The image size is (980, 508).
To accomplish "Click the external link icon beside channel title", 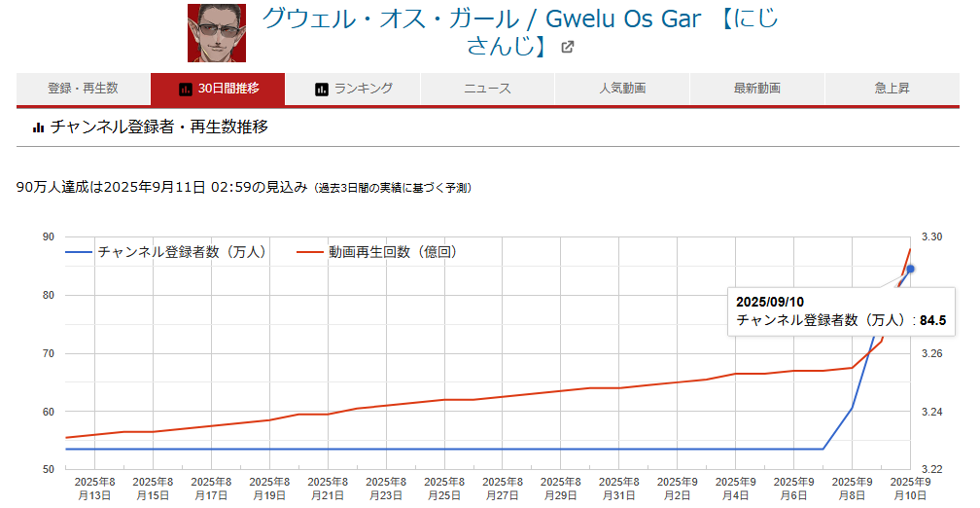I will click(568, 47).
